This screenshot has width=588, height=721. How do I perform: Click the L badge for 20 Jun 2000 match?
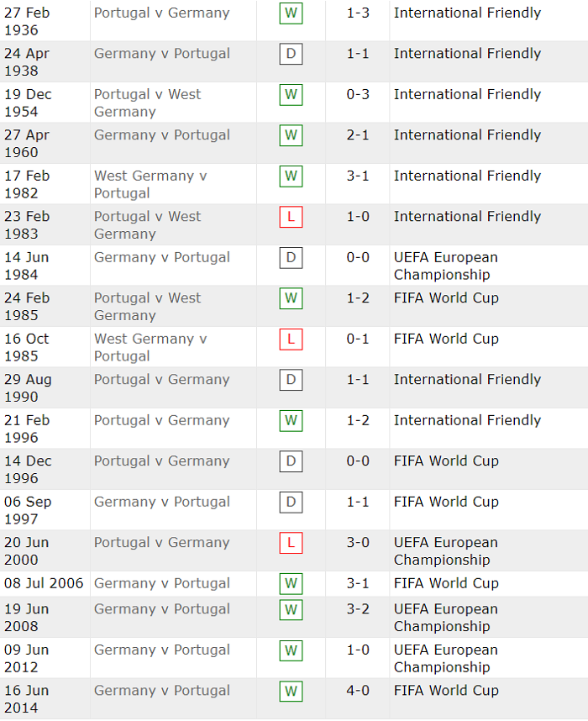pos(291,543)
